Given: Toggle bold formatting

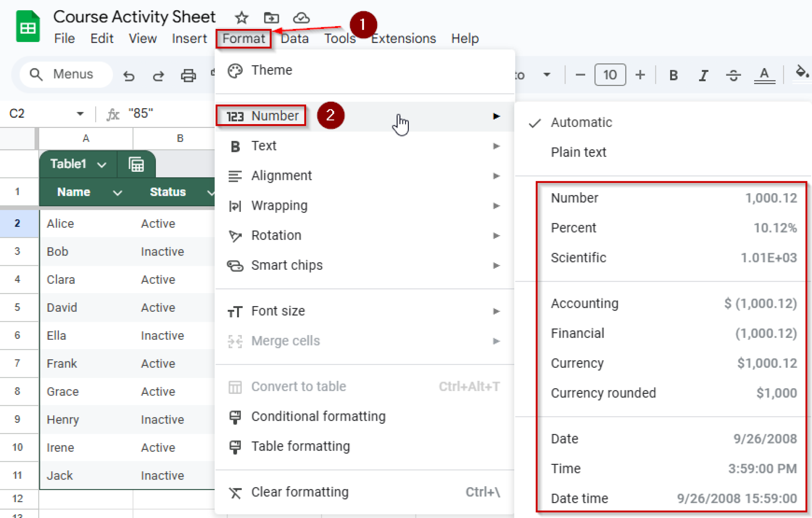Looking at the screenshot, I should [x=673, y=75].
